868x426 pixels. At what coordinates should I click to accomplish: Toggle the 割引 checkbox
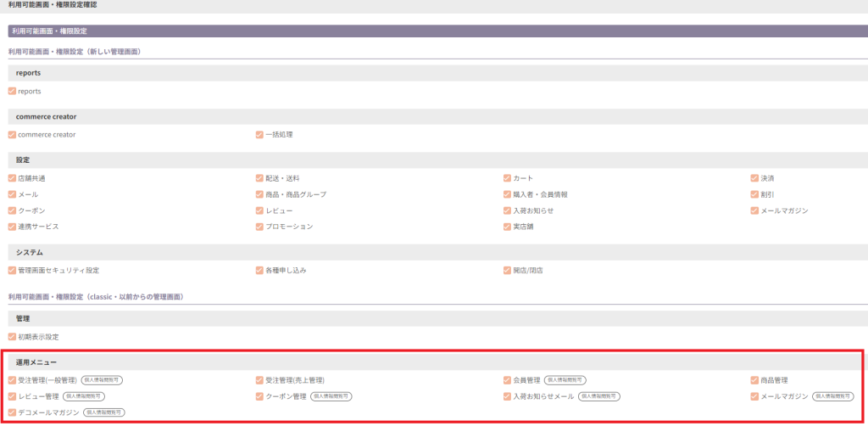click(754, 194)
